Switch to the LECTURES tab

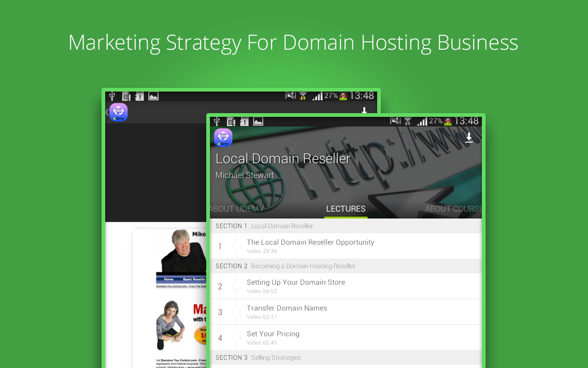tap(346, 209)
